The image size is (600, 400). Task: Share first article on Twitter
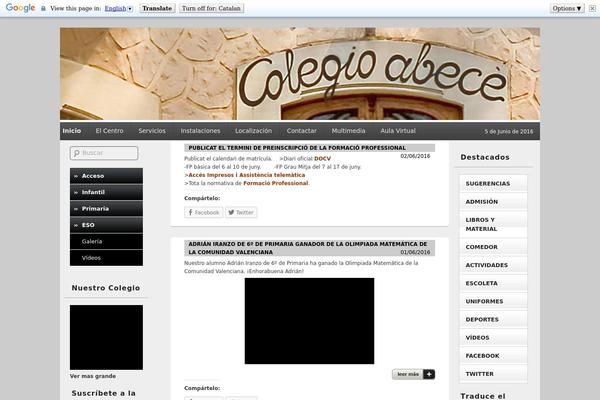tap(241, 212)
